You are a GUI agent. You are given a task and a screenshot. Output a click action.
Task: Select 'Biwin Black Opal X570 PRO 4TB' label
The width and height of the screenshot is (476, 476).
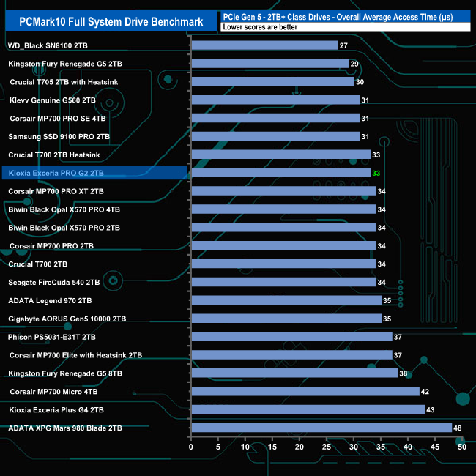click(64, 209)
